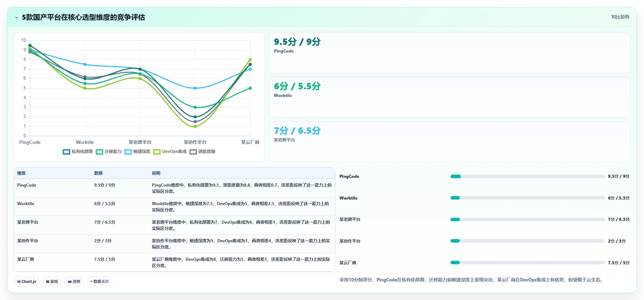Toggle the 效能度量 legend item

[203, 152]
